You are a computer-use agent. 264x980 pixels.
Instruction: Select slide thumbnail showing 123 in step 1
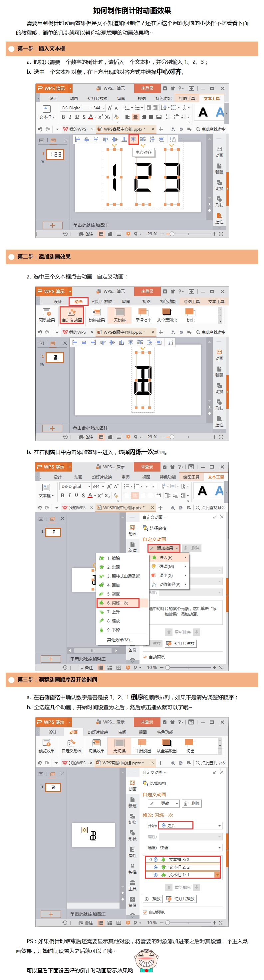(55, 155)
